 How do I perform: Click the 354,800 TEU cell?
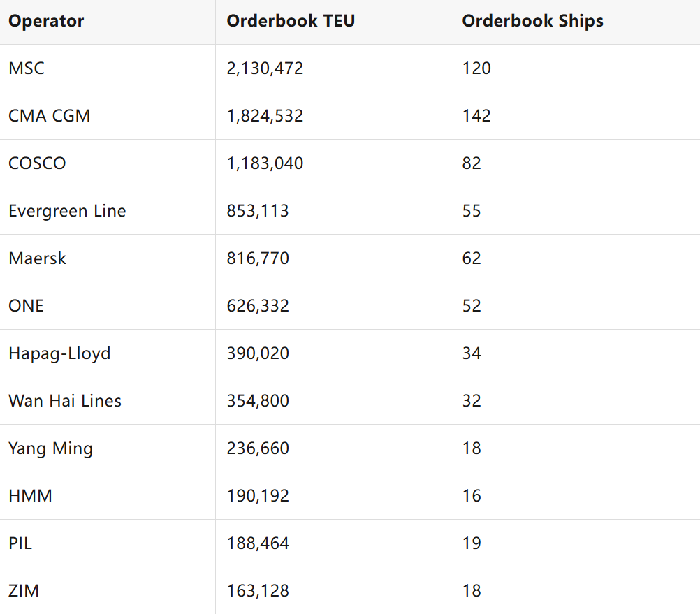click(258, 401)
